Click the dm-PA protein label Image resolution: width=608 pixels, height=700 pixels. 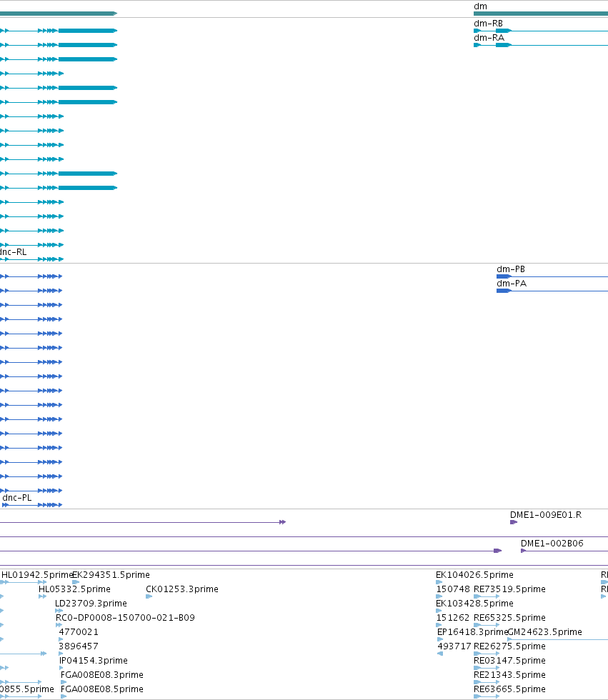pos(512,284)
